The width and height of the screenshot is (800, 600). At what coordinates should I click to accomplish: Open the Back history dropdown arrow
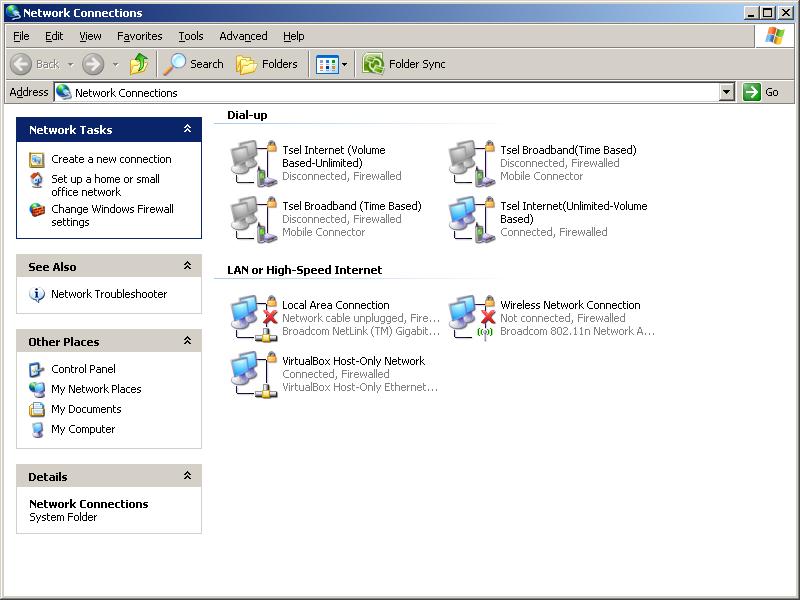click(70, 64)
